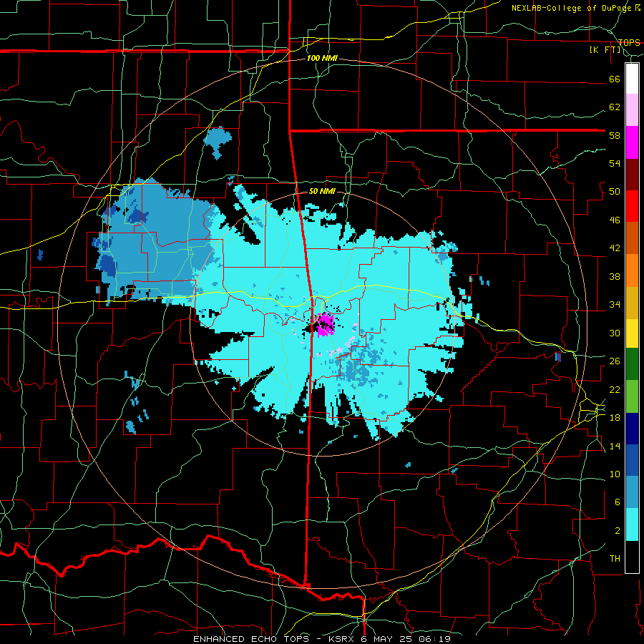Click the TH threshold legend label
This screenshot has width=644, height=644.
click(x=615, y=559)
